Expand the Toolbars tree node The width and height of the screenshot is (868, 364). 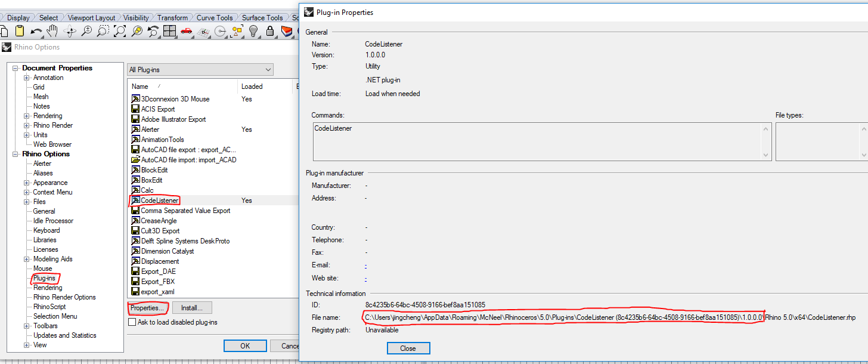[27, 326]
